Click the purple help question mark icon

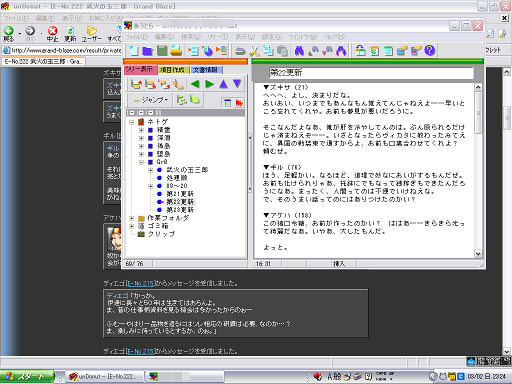[430, 51]
